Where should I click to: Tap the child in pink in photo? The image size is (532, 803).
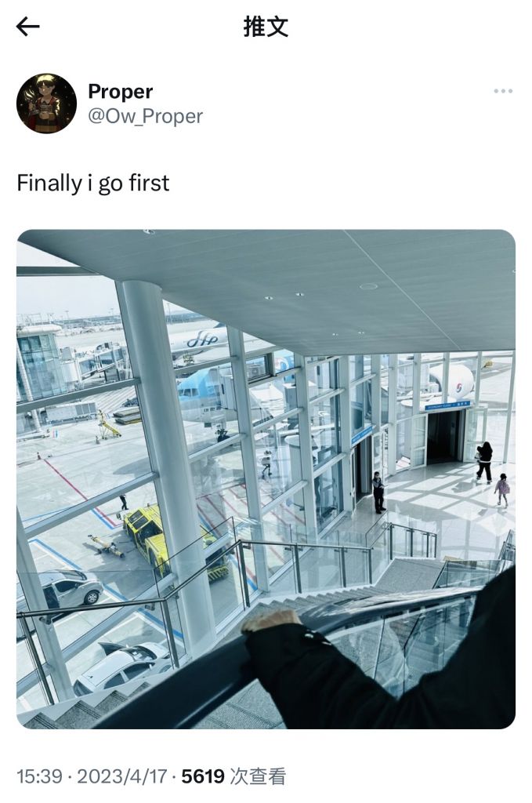coord(502,489)
